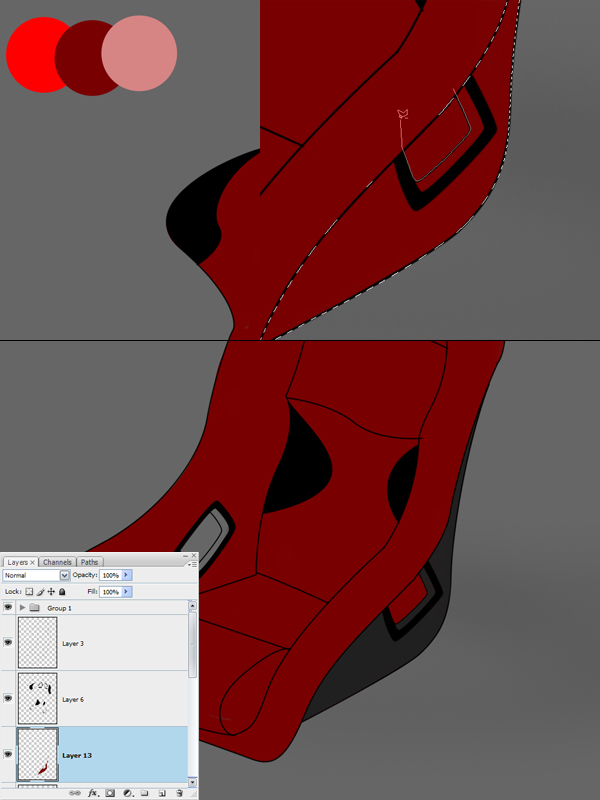Image resolution: width=600 pixels, height=800 pixels.
Task: Open the Layers panel flyout menu
Action: pos(192,565)
